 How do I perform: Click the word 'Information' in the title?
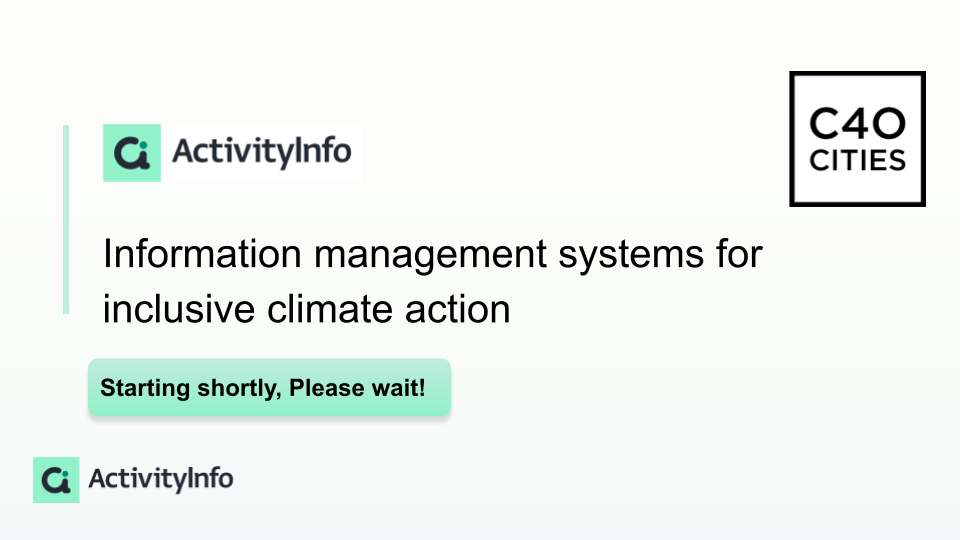click(202, 253)
